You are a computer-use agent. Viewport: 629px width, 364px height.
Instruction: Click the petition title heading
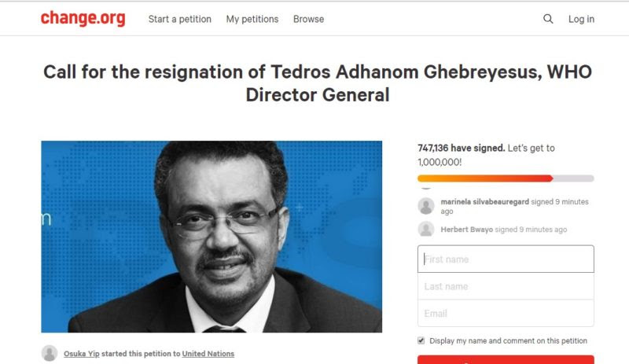click(318, 83)
